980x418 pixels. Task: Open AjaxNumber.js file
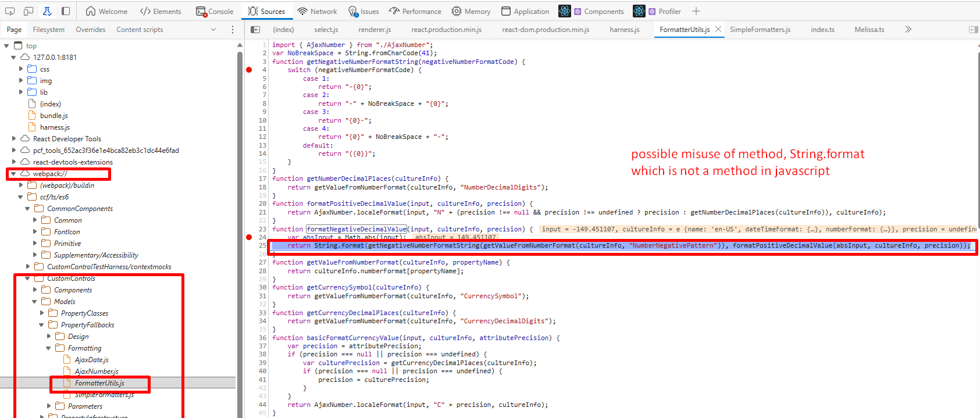coord(96,371)
